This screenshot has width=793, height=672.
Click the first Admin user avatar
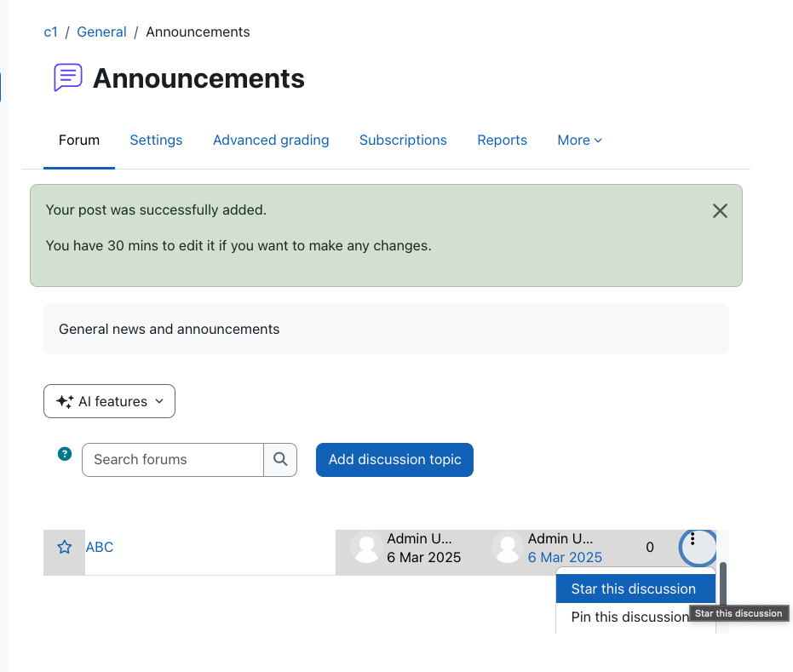click(x=366, y=547)
